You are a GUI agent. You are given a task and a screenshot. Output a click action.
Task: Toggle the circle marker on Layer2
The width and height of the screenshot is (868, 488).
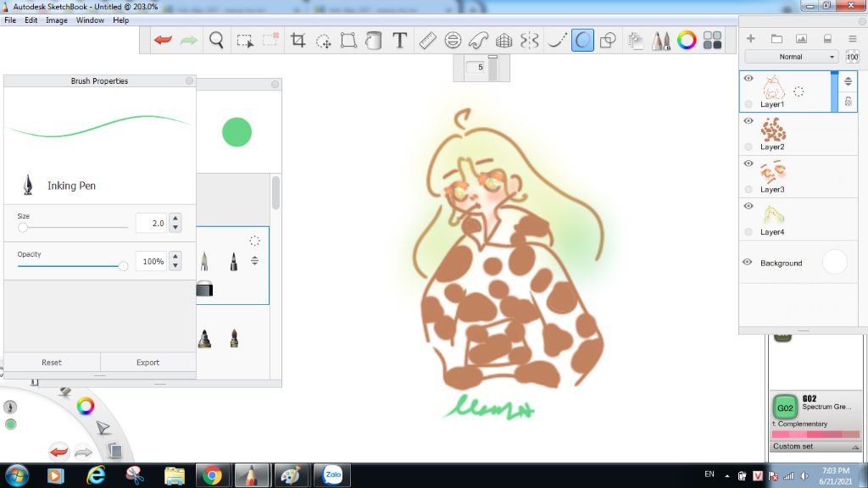[748, 147]
